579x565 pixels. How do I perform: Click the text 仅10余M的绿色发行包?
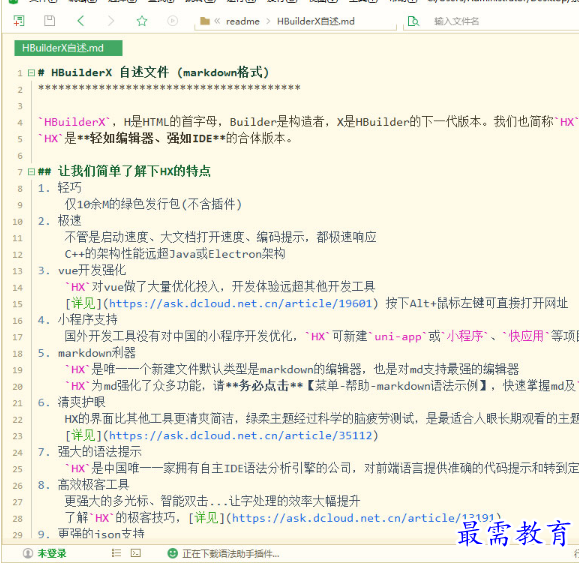123,204
